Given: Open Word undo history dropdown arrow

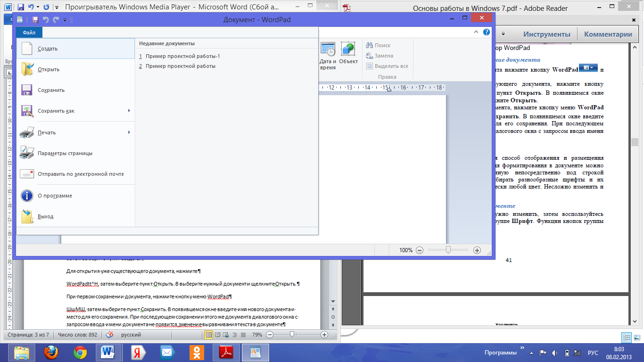Looking at the screenshot, I should (38, 8).
